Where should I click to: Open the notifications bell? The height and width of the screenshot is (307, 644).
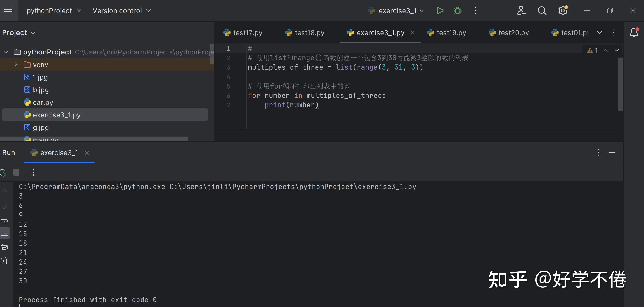[634, 32]
